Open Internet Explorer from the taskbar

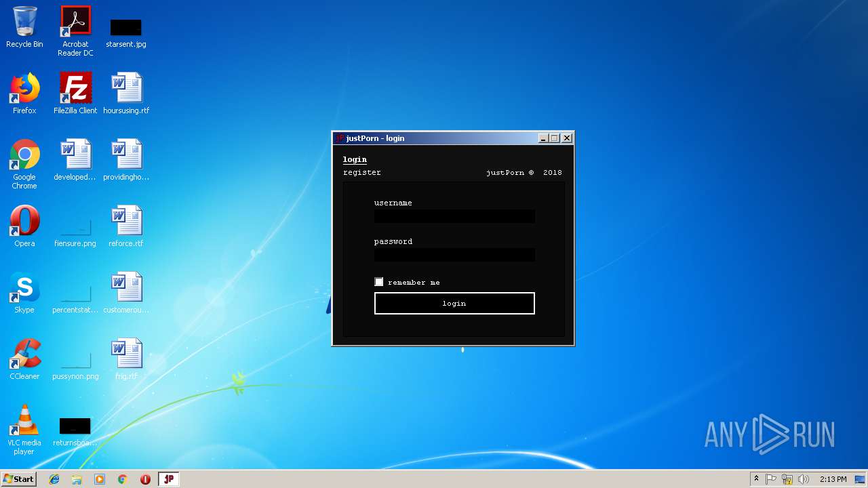[54, 479]
